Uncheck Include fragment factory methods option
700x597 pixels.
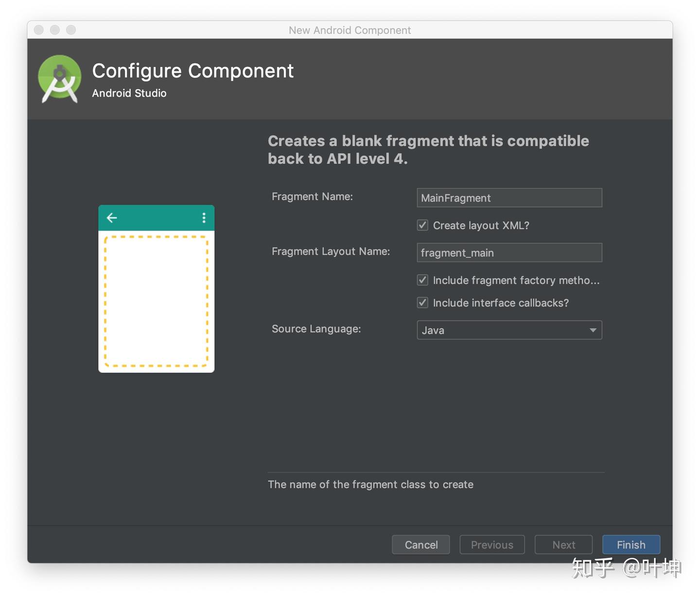tap(423, 280)
